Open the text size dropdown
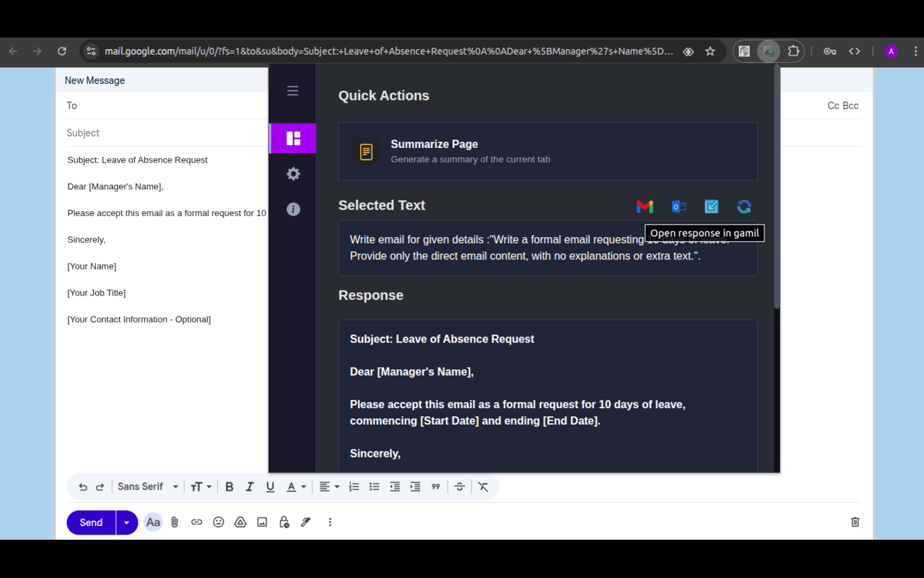924x578 pixels. (201, 487)
